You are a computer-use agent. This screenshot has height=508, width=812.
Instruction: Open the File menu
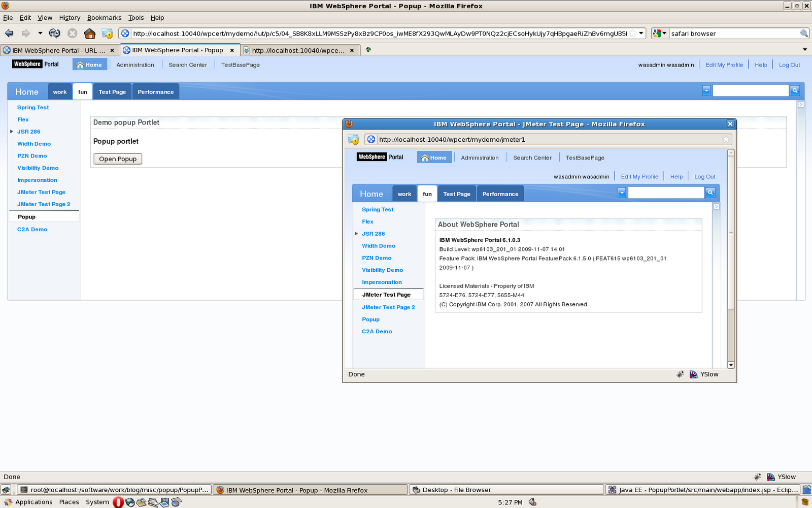[x=8, y=18]
